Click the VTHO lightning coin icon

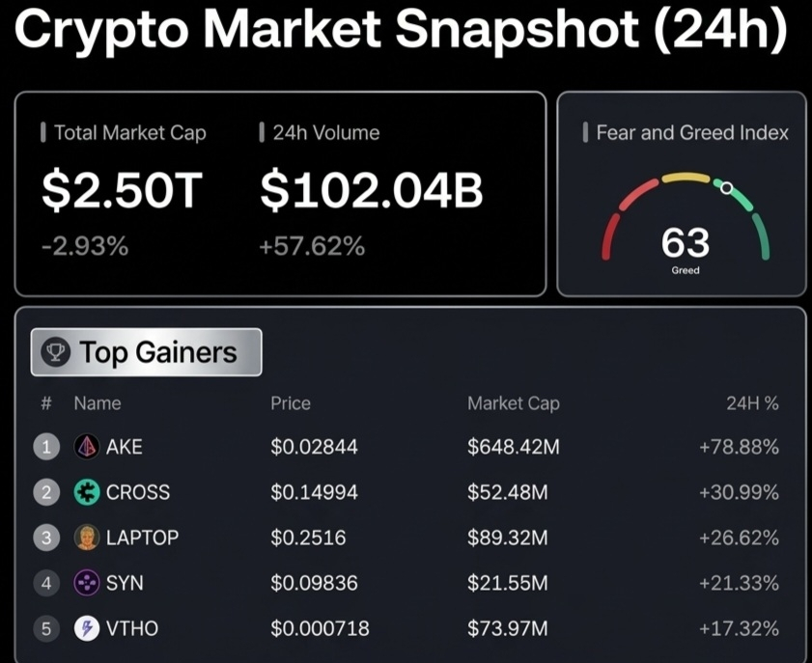(87, 628)
